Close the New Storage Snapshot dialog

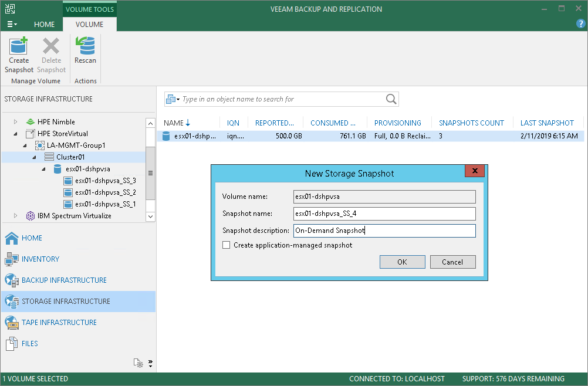tap(474, 171)
